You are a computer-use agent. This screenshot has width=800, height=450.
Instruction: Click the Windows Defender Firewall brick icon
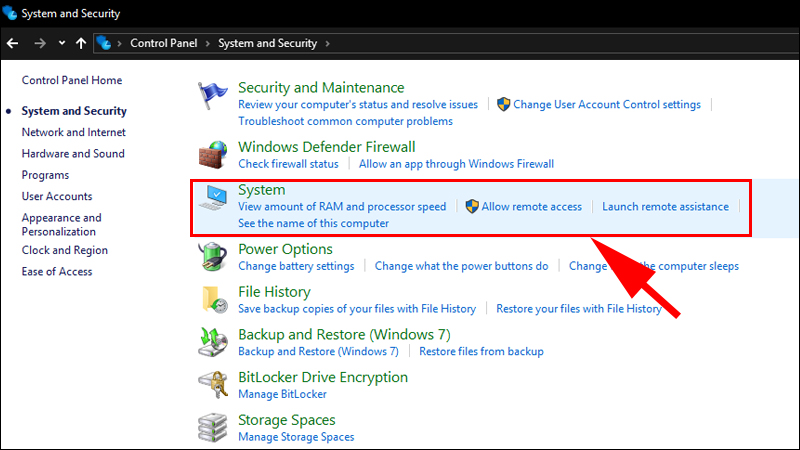212,154
